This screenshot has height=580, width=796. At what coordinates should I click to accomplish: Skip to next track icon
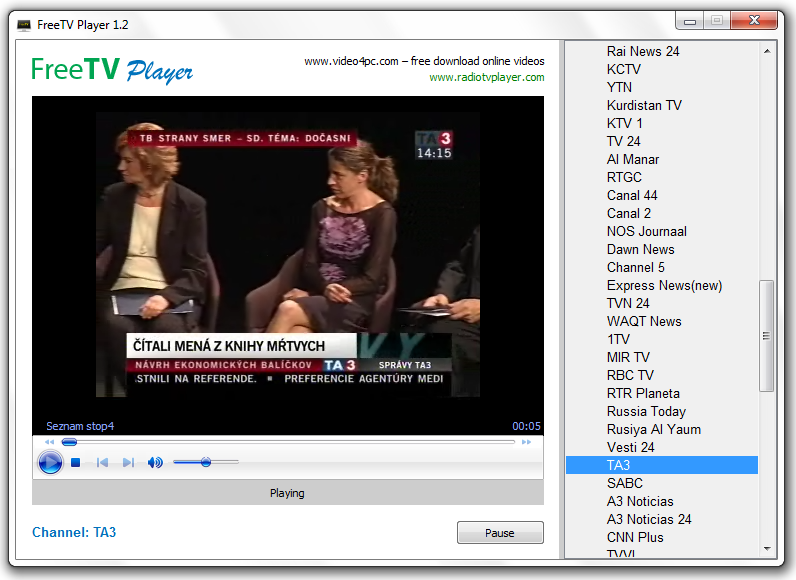(128, 462)
